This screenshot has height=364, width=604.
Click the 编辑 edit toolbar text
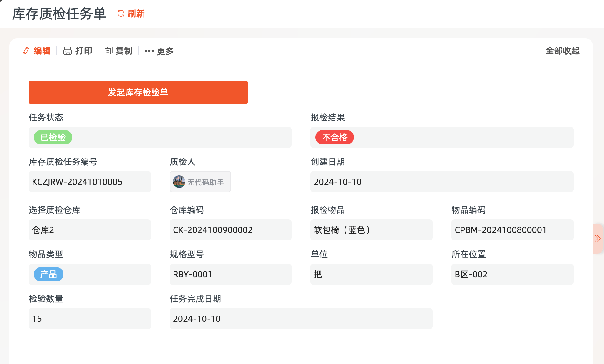pyautogui.click(x=42, y=51)
